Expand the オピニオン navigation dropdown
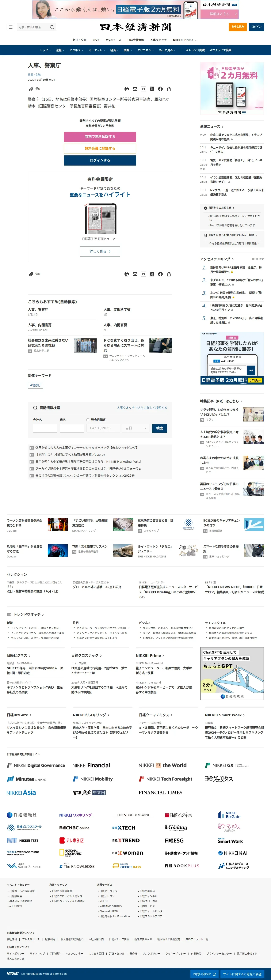The image size is (271, 980). (x=145, y=50)
